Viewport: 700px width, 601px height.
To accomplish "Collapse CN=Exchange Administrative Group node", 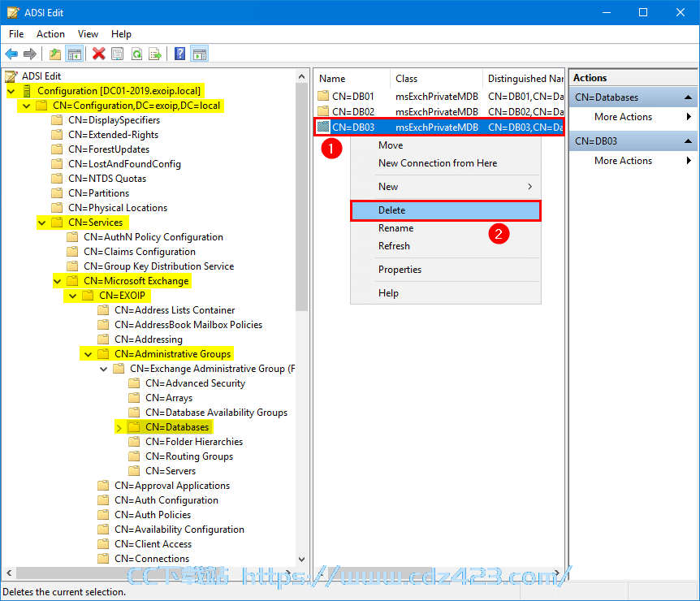I will pos(104,370).
